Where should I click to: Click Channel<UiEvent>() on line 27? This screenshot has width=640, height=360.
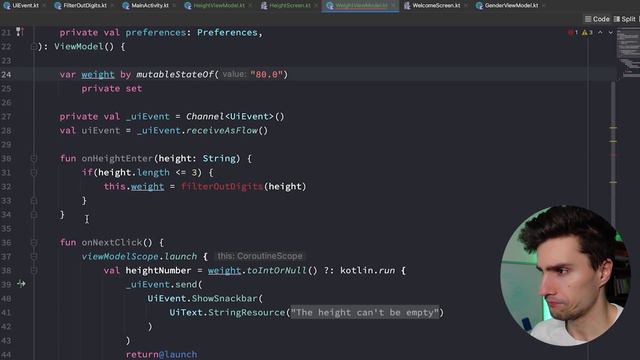(x=235, y=116)
